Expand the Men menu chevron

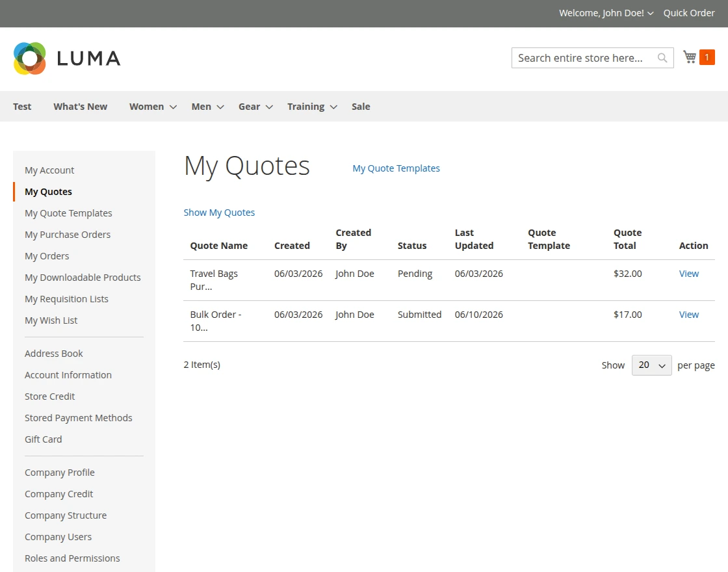(x=220, y=107)
